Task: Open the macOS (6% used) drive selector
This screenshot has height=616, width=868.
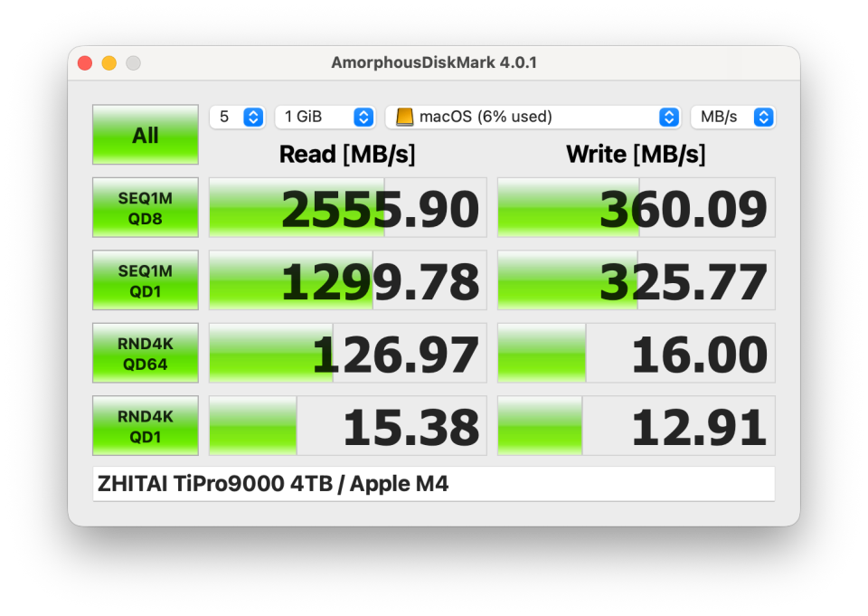Action: click(533, 117)
